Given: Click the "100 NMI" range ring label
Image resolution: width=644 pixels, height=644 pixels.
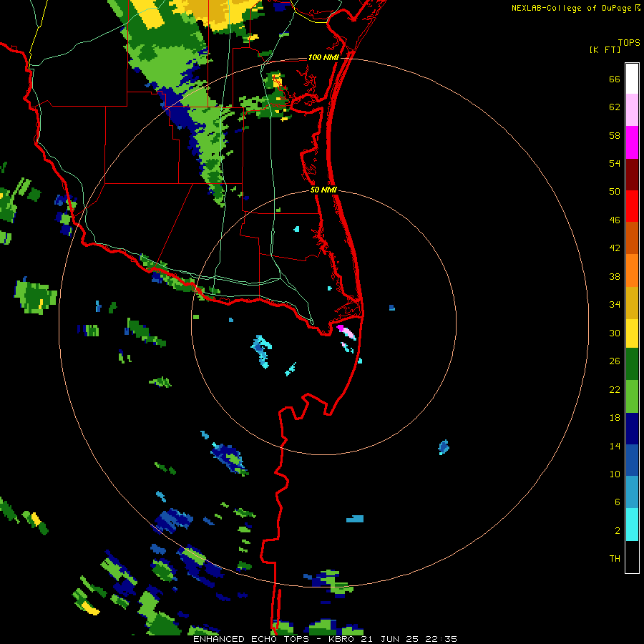Looking at the screenshot, I should click(323, 57).
